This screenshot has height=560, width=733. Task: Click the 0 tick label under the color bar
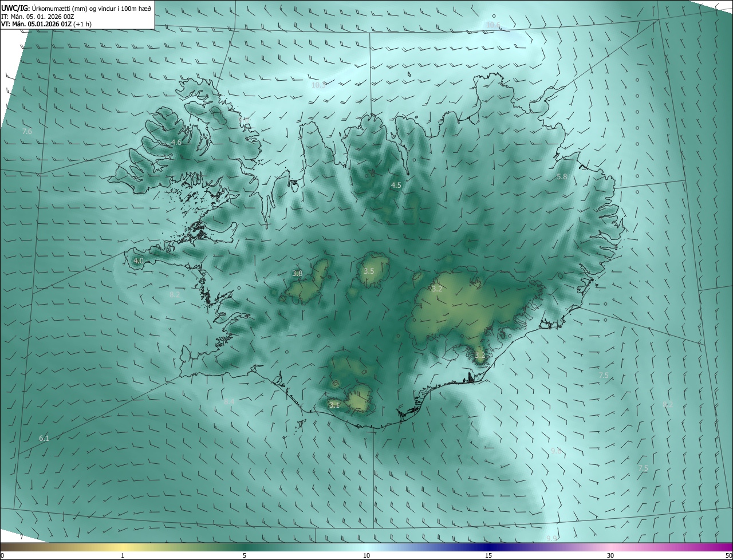click(2, 556)
